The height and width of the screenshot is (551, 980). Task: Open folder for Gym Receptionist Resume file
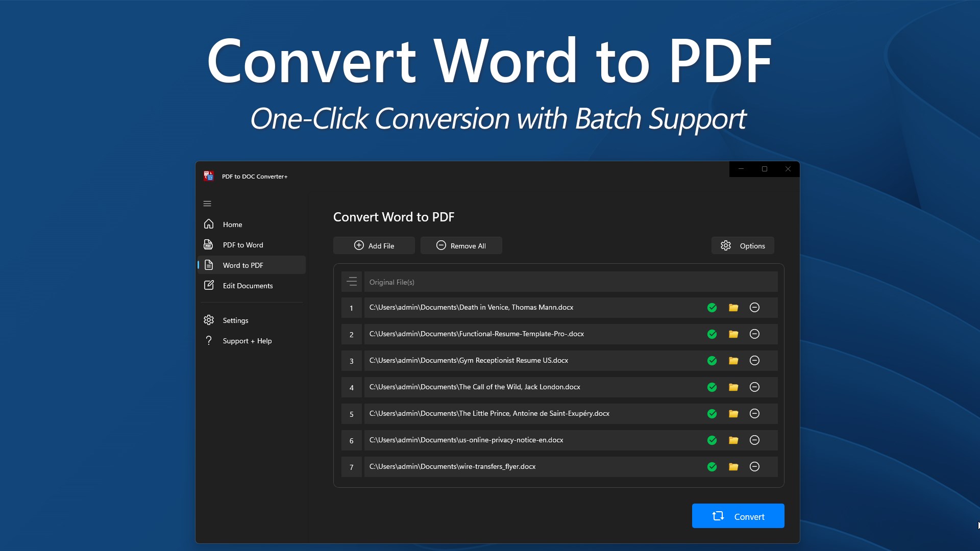point(733,361)
